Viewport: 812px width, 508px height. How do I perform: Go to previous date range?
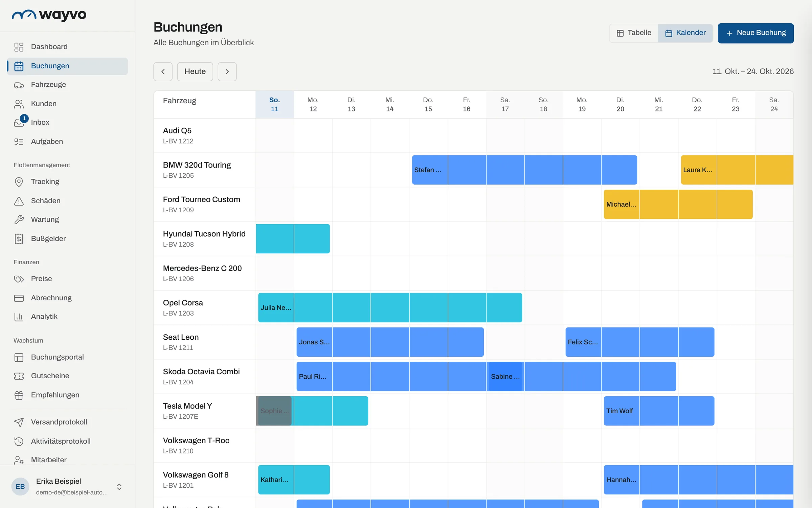coord(163,71)
